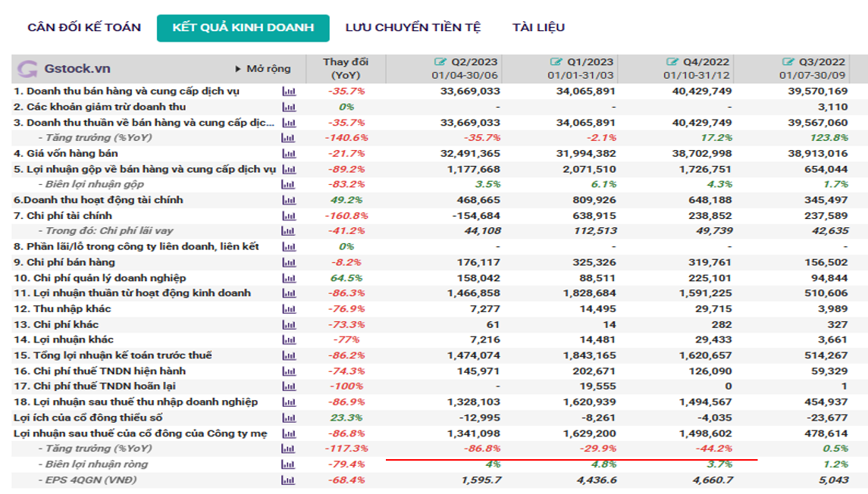Screen dimensions: 868x494
Task: Click edit icon next to Q2/2023 header
Action: pyautogui.click(x=440, y=61)
